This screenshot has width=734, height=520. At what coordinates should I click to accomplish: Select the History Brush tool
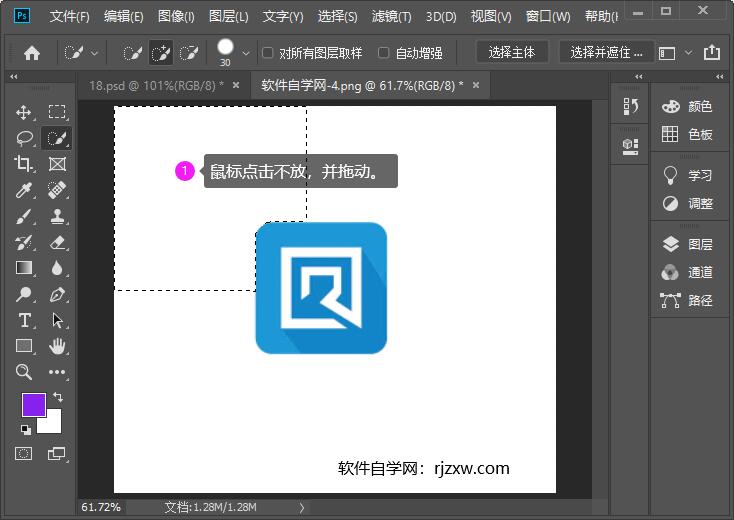(x=23, y=242)
